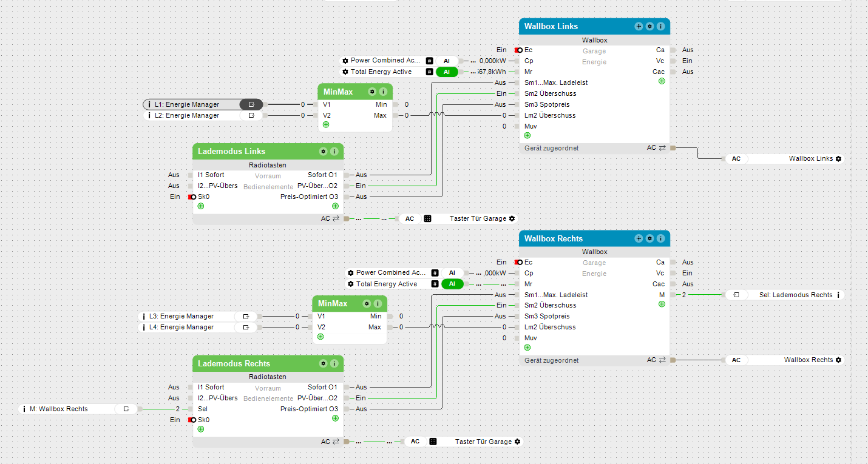Click the L2: Energie Manager connector arrow icon

[251, 115]
